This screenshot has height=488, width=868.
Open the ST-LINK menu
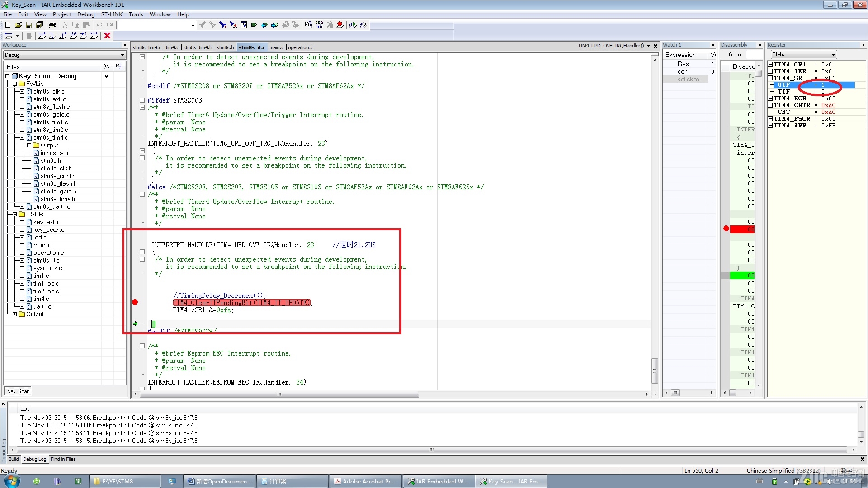(x=112, y=14)
